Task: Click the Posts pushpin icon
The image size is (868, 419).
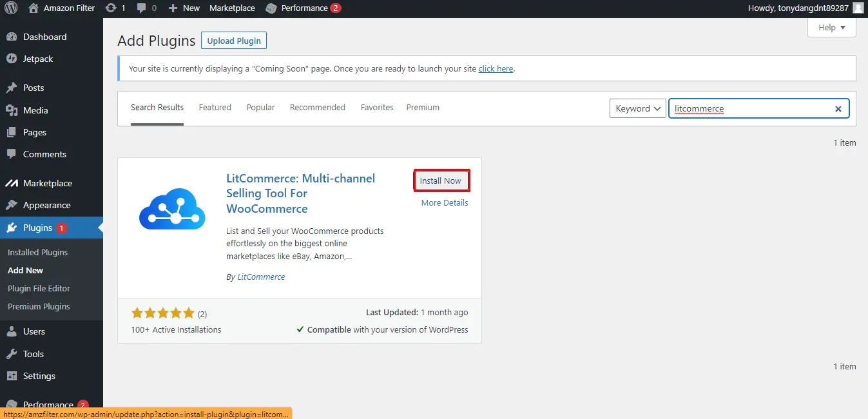Action: click(x=12, y=88)
